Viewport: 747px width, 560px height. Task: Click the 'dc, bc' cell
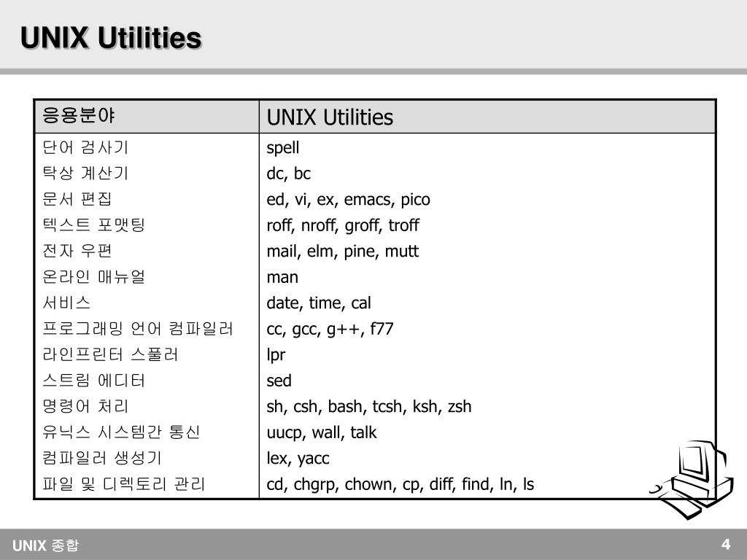click(x=288, y=174)
